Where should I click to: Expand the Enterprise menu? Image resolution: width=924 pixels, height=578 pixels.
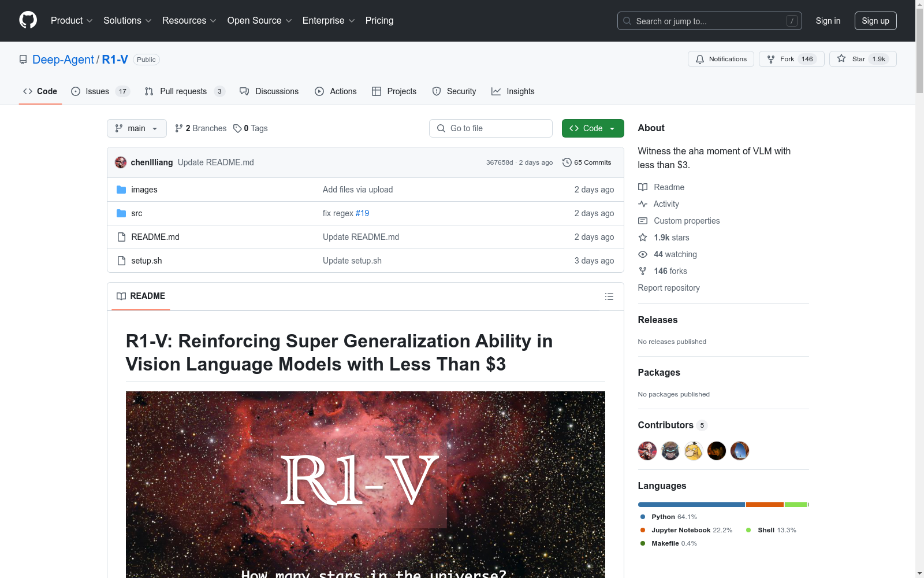coord(329,21)
